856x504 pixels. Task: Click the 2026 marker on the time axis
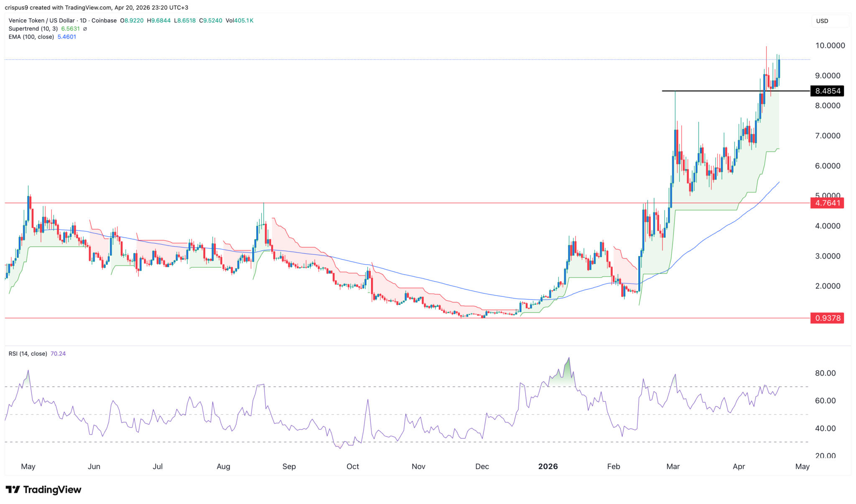tap(548, 466)
